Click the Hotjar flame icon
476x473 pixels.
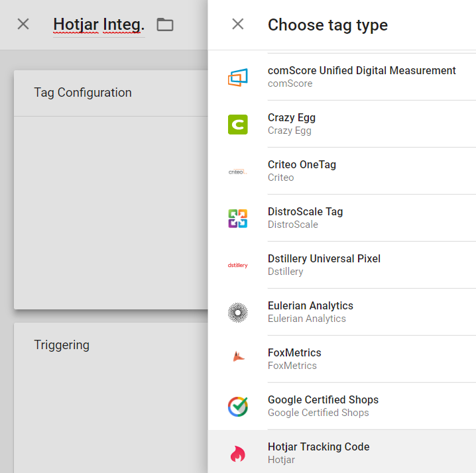tap(237, 453)
